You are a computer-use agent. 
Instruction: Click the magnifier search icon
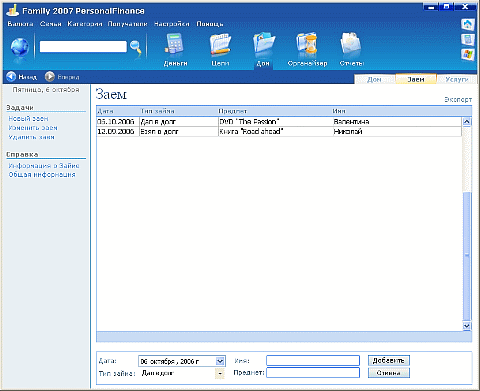[x=136, y=47]
